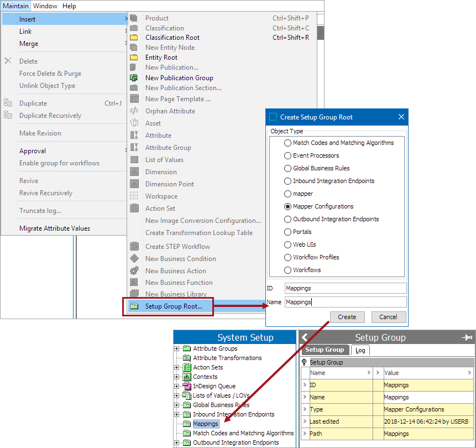476x448 pixels.
Task: Click the New Publication Group icon
Action: tap(134, 78)
